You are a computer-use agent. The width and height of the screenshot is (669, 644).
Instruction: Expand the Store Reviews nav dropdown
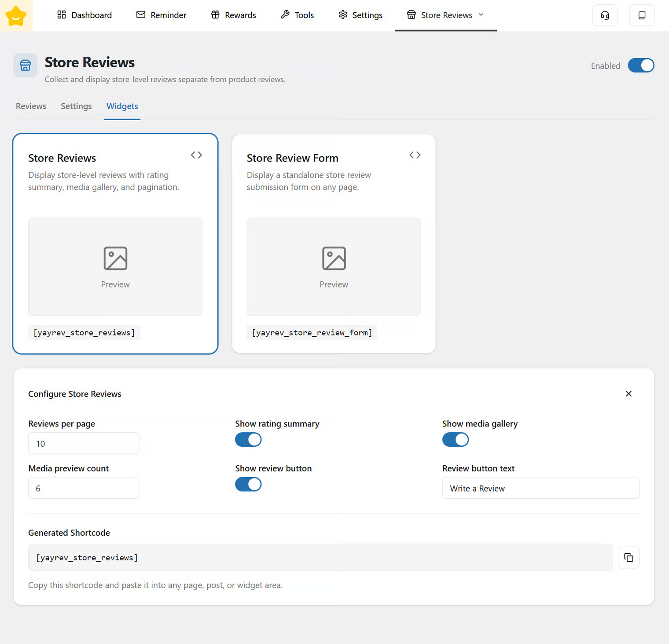pyautogui.click(x=481, y=15)
